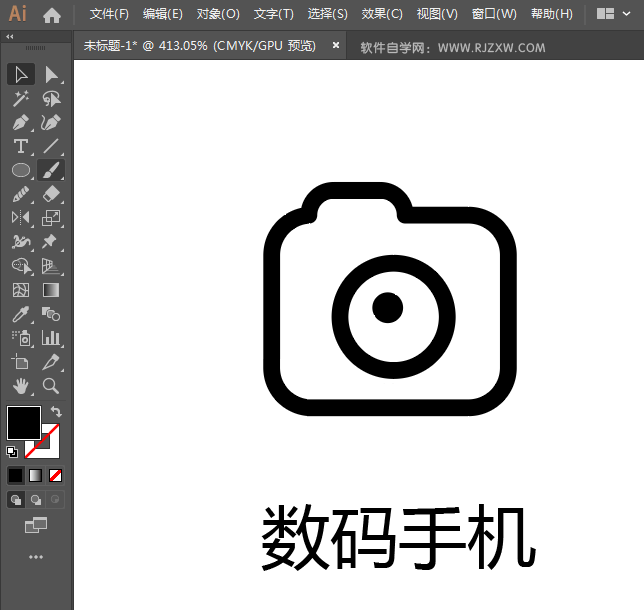The image size is (644, 610).
Task: Select the Eyedropper tool
Action: 20,314
